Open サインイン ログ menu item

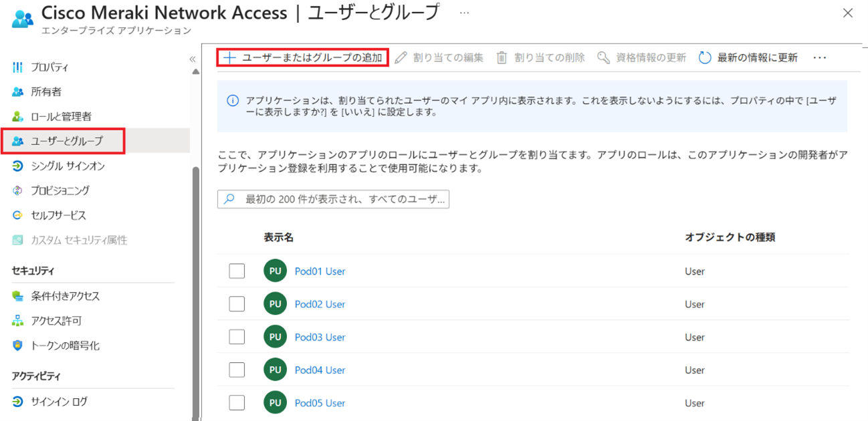click(59, 402)
